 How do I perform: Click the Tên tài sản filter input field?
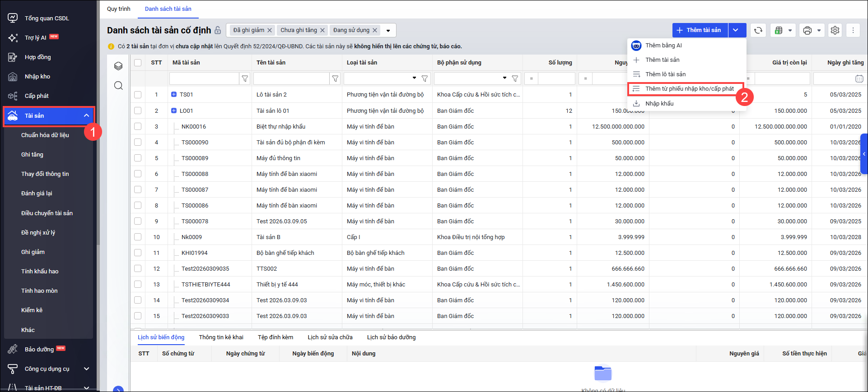click(291, 78)
